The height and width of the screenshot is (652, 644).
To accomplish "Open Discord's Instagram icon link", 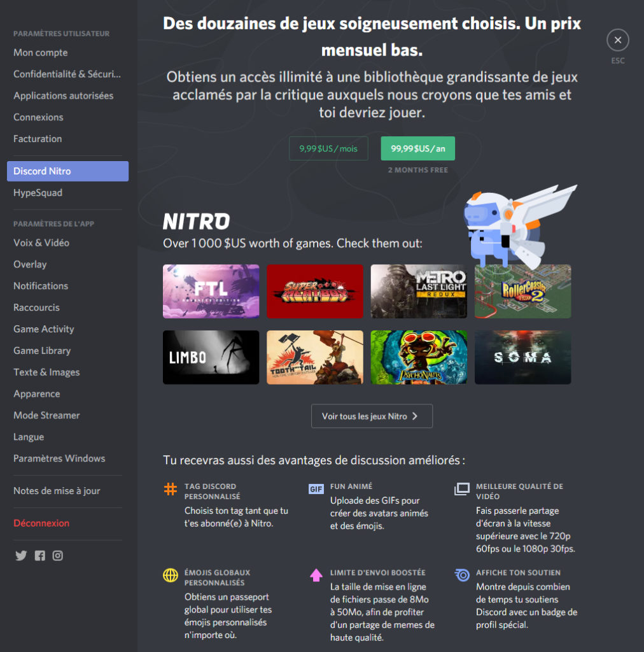I will point(58,556).
